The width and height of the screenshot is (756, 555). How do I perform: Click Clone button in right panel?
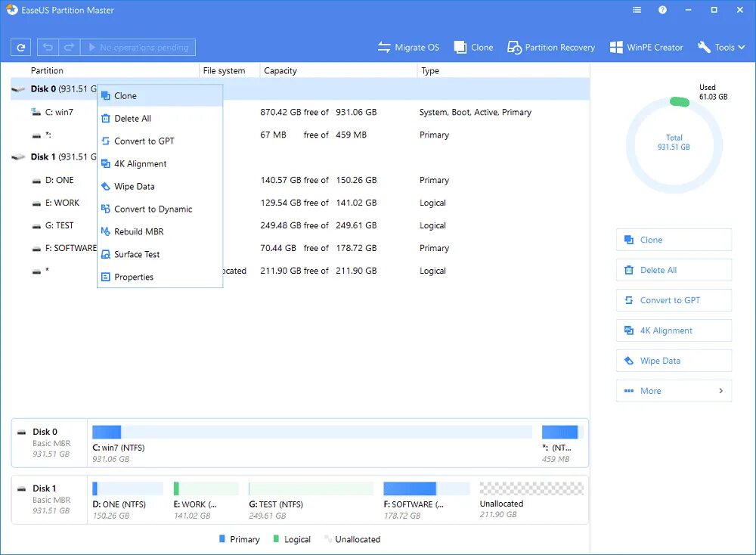[x=674, y=240]
